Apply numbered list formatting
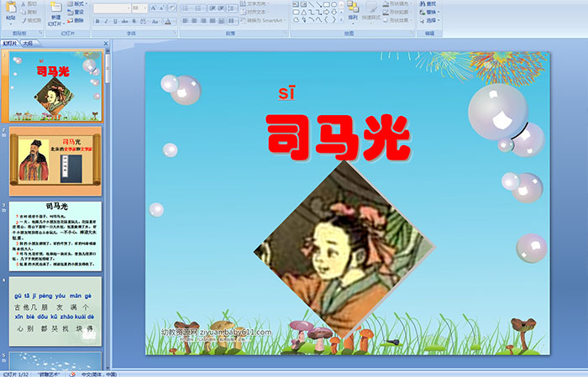Image resolution: width=588 pixels, height=377 pixels. click(199, 8)
